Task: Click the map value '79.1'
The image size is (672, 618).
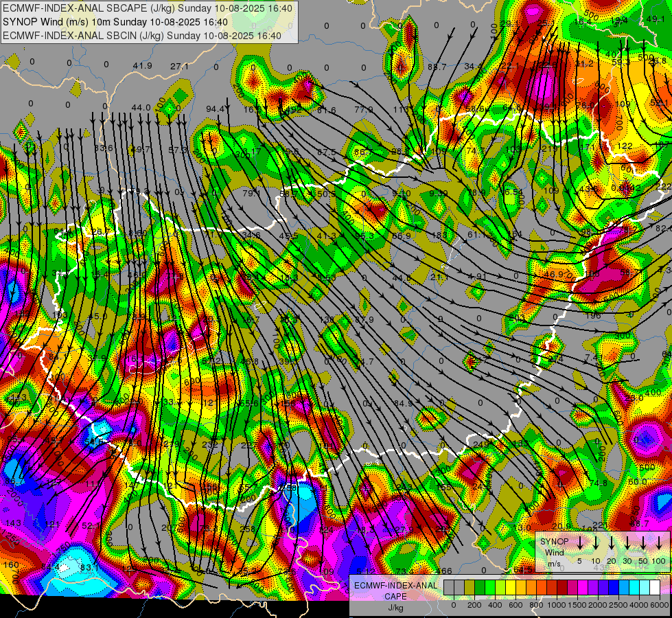Action: tap(251, 194)
